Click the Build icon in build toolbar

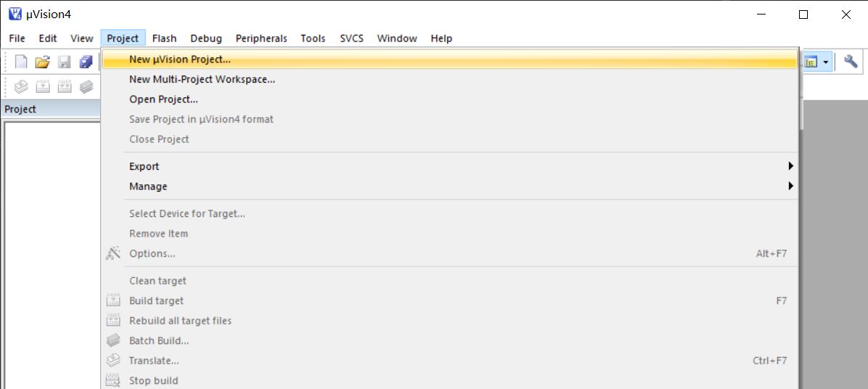coord(43,87)
